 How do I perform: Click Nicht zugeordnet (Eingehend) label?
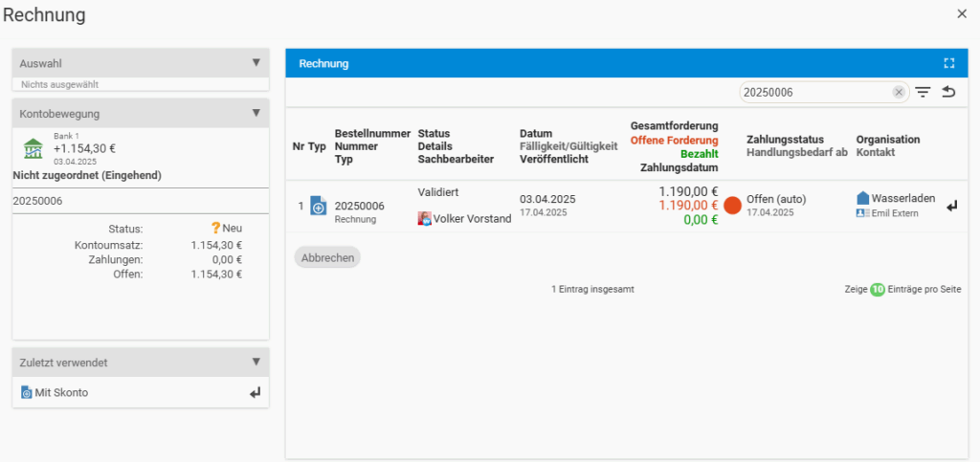(87, 176)
